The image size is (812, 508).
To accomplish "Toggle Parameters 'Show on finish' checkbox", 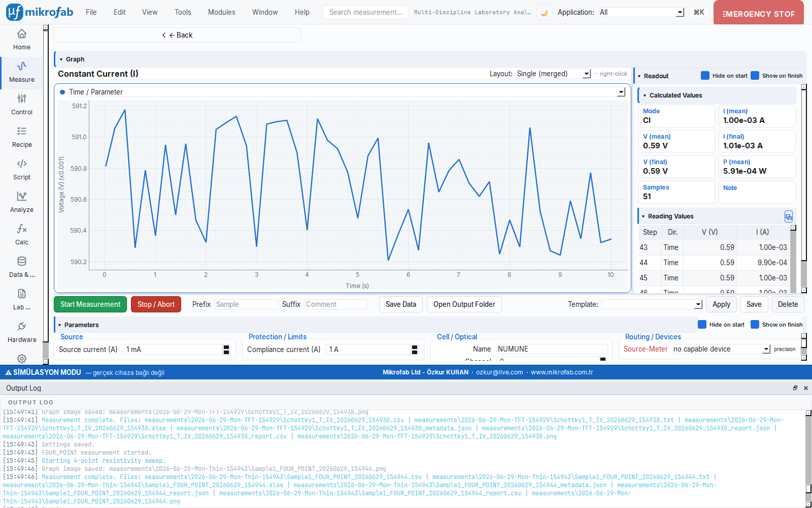I will coord(755,325).
